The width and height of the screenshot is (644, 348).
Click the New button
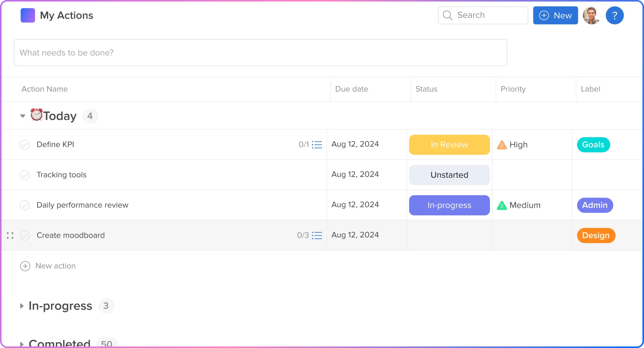tap(555, 15)
